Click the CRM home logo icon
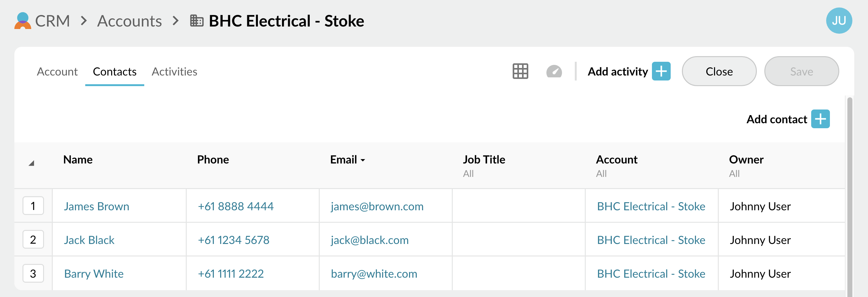 22,21
